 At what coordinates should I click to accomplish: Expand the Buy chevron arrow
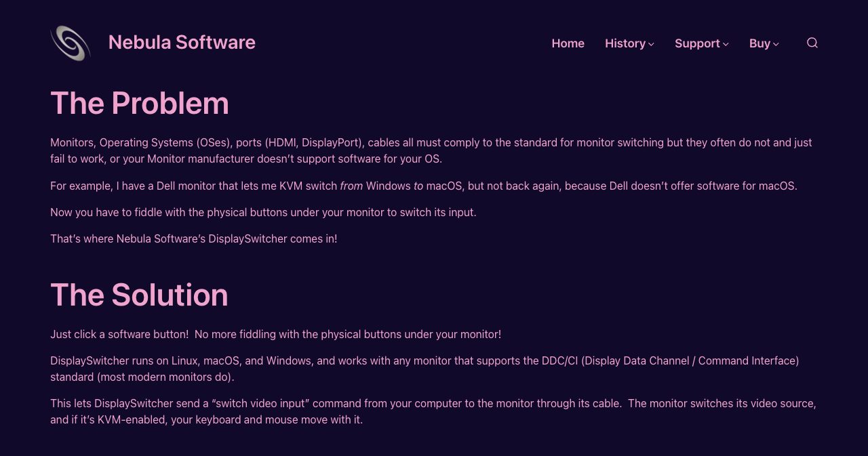pyautogui.click(x=776, y=44)
